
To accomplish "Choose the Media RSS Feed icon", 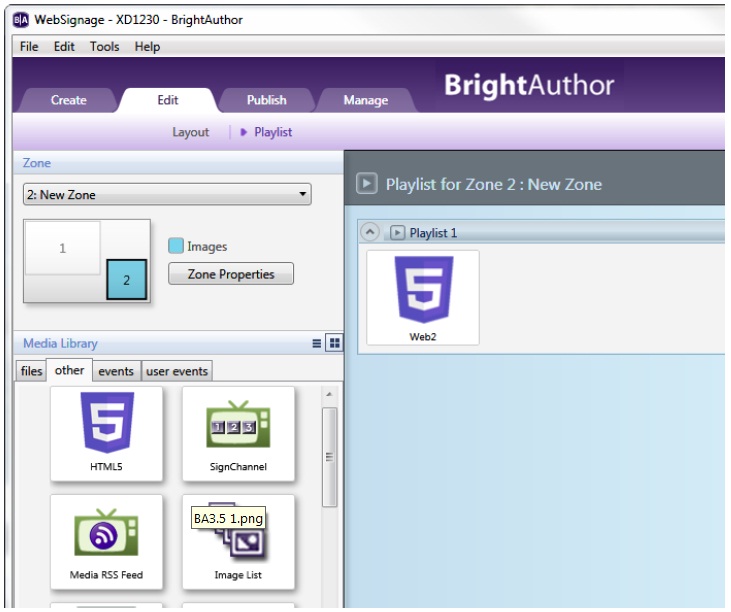I will point(106,540).
